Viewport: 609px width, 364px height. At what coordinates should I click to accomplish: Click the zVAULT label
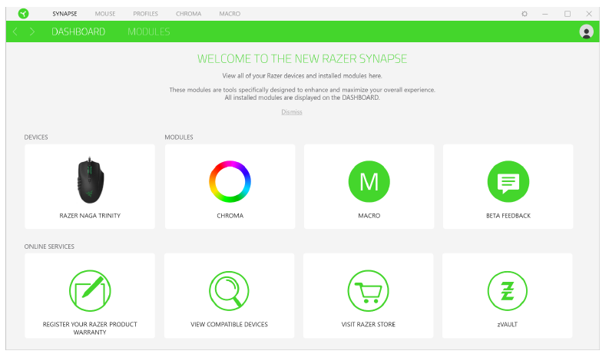(x=507, y=324)
